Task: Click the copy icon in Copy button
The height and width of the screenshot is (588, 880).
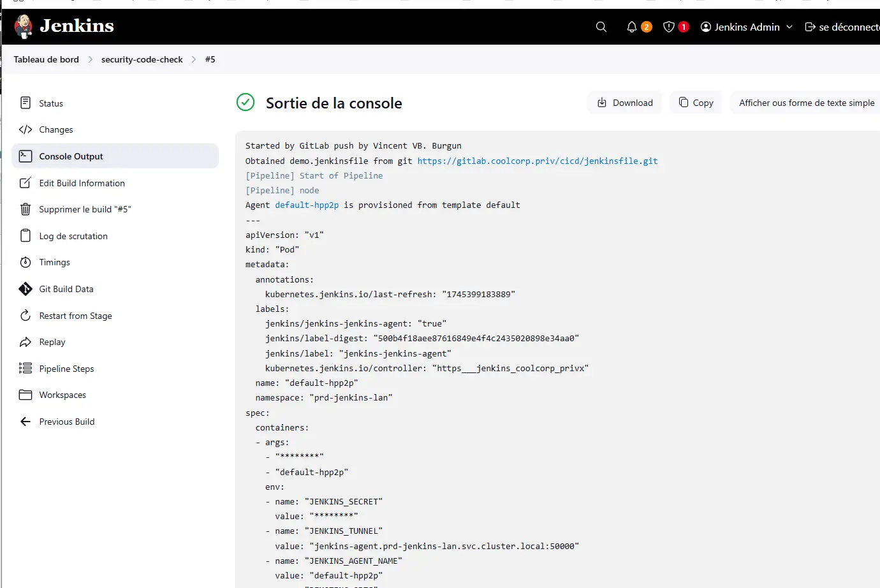Action: coord(684,102)
